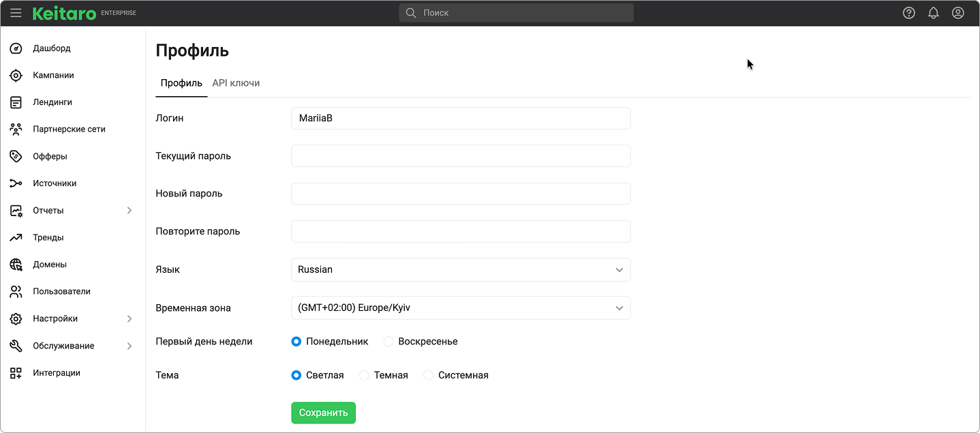The image size is (980, 433).
Task: Open Интеграции from the sidebar
Action: coord(56,373)
